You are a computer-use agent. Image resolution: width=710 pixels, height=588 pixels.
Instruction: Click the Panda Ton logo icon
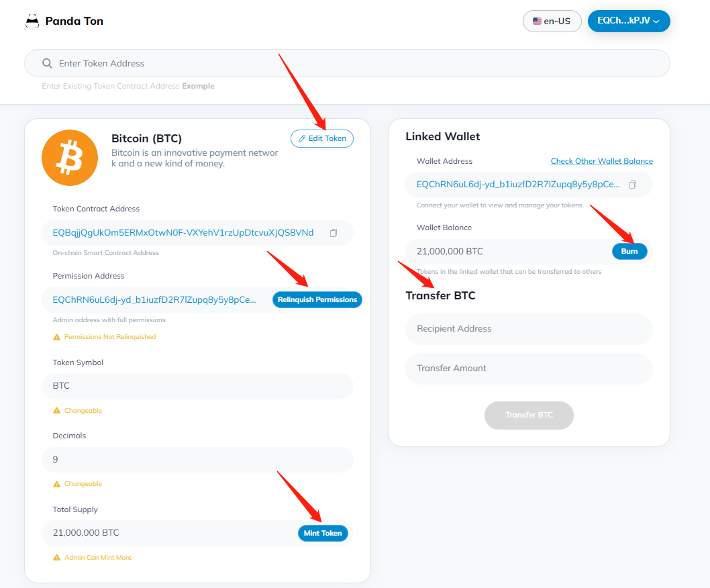point(32,21)
